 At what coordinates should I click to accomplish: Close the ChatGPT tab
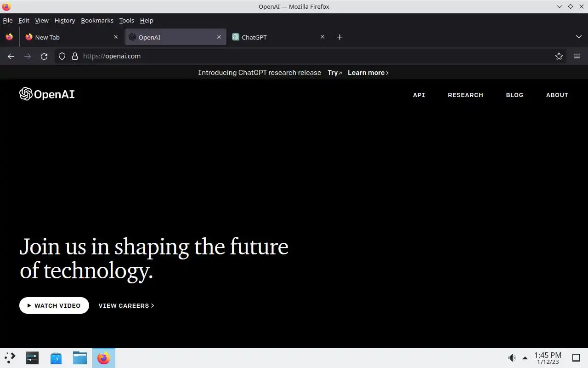(322, 37)
